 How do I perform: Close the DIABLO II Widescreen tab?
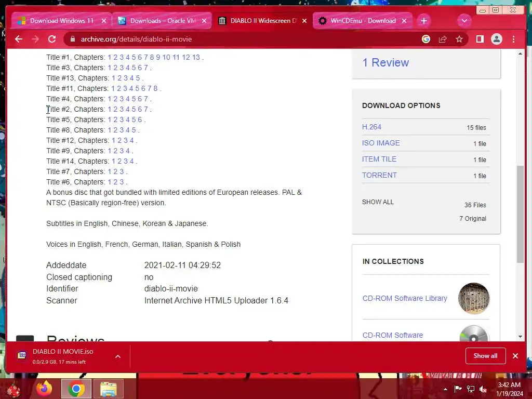(304, 21)
